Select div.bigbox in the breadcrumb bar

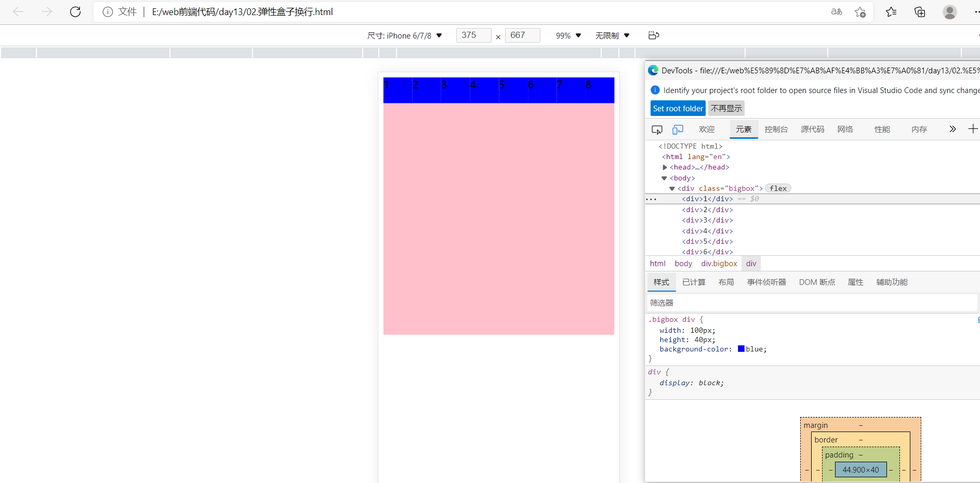coord(719,264)
